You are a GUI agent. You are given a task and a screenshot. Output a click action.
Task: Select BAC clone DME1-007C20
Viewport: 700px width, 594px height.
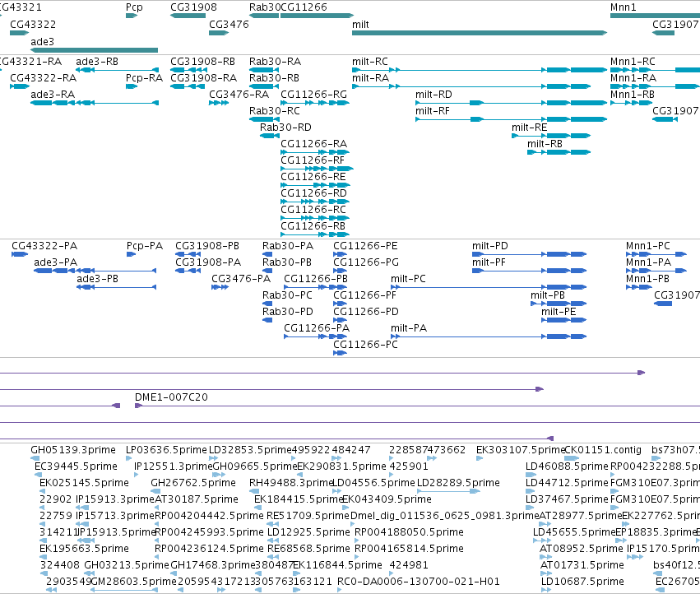[x=171, y=397]
